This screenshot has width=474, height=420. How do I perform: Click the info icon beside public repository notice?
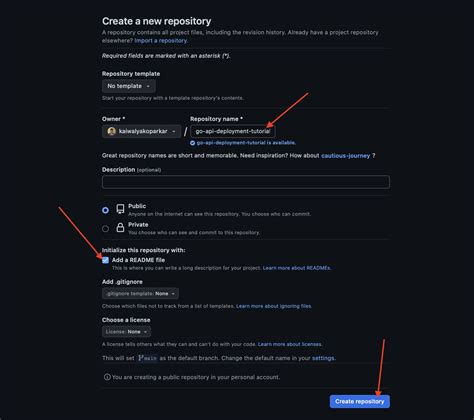tap(107, 377)
